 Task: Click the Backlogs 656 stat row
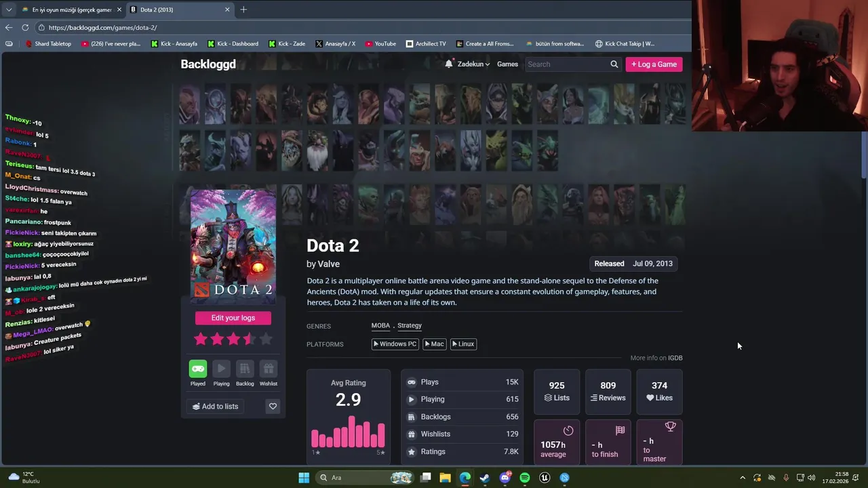(x=462, y=417)
